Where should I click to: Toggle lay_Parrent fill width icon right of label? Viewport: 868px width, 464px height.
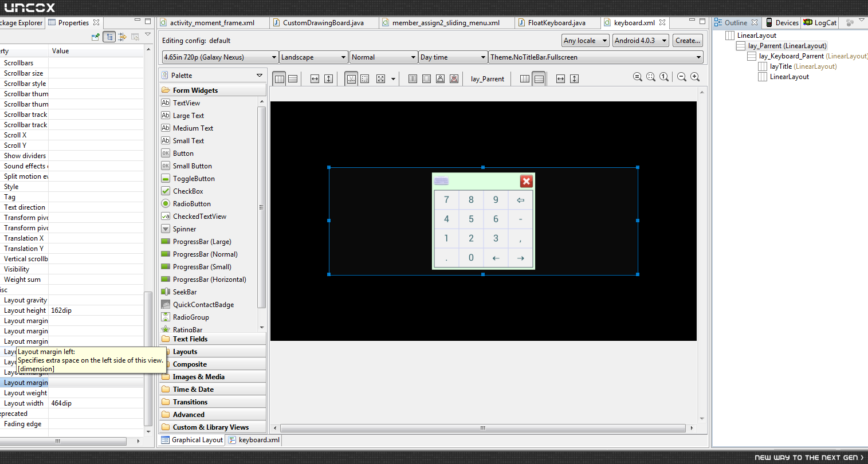[x=560, y=79]
